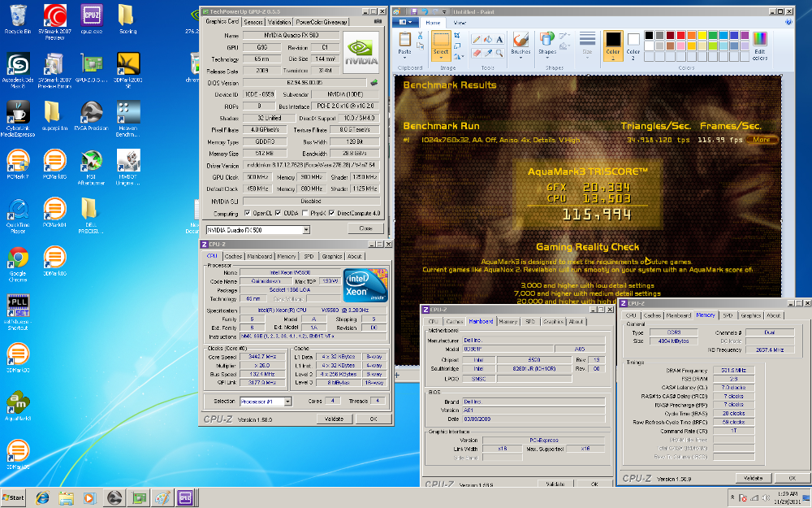Toggle the CUDA checkbox in GPU-Z
Screen dimensions: 812x508
coord(278,213)
